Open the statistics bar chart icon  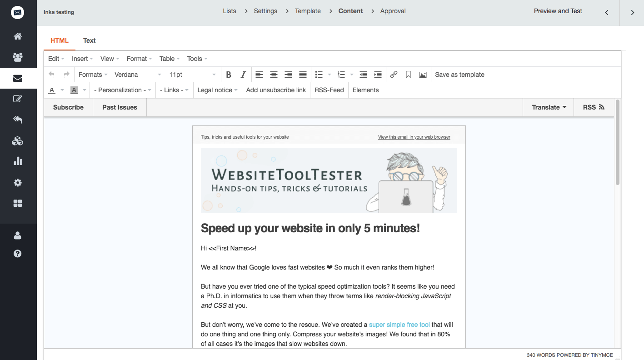tap(18, 161)
